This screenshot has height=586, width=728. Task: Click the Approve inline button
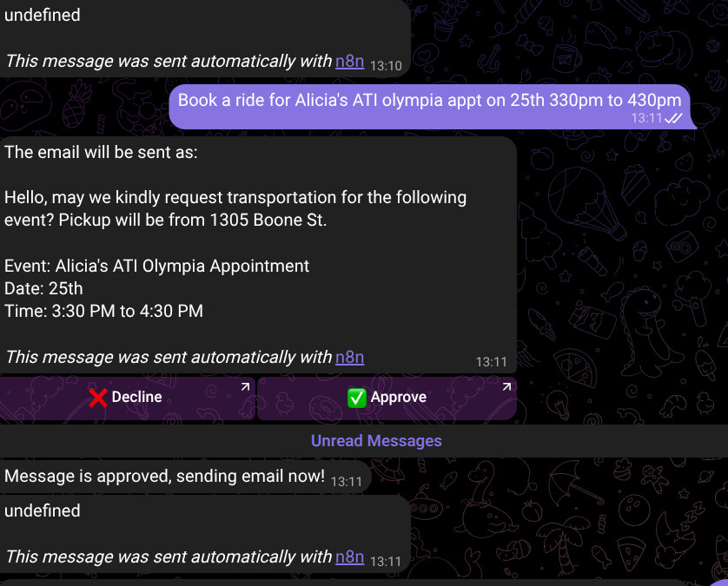[387, 398]
